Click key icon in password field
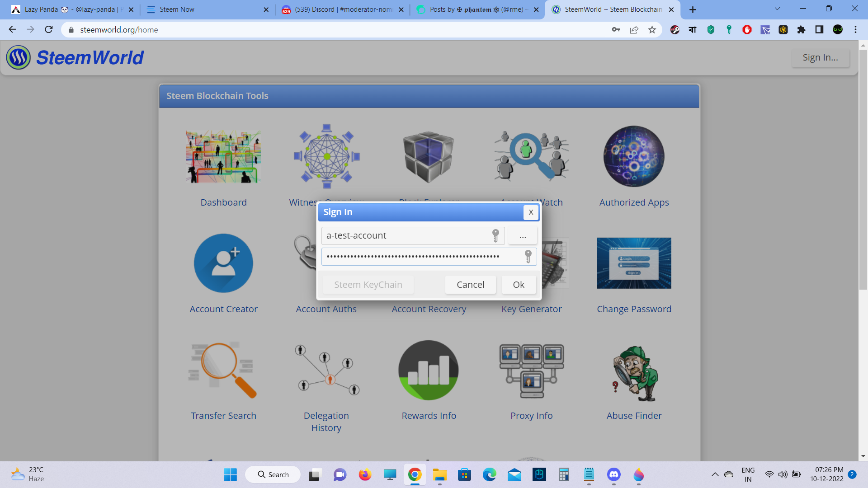Image resolution: width=868 pixels, height=488 pixels. [528, 256]
